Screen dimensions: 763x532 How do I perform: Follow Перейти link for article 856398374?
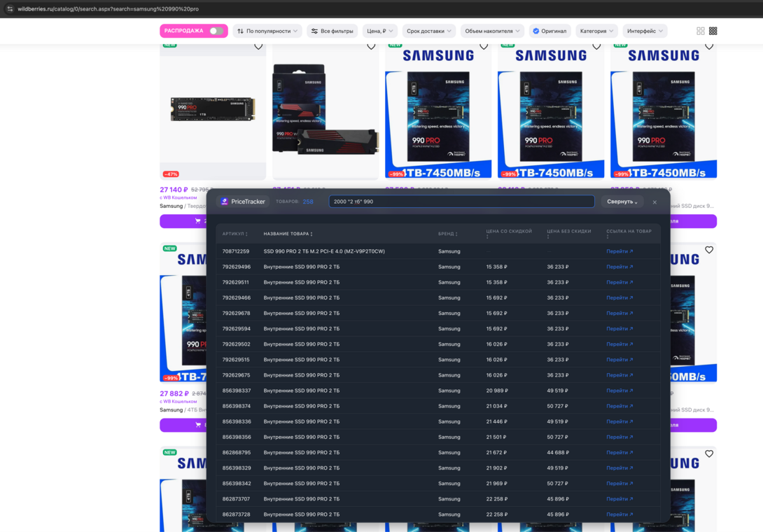click(619, 406)
